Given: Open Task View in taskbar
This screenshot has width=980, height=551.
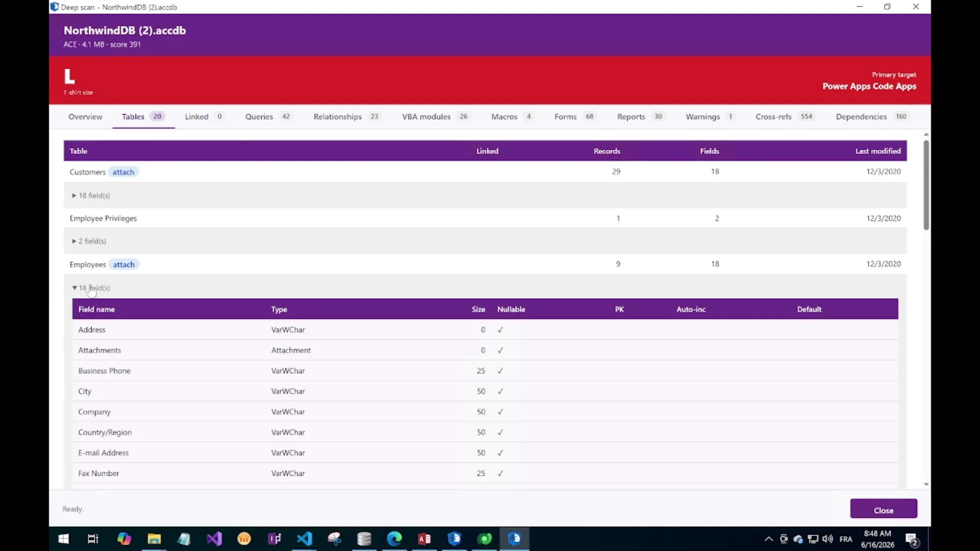Looking at the screenshot, I should coord(93,539).
